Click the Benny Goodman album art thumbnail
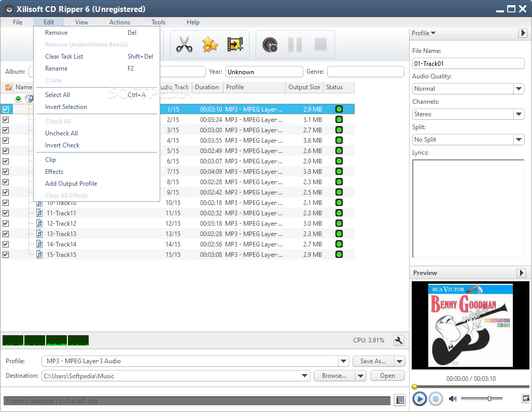The width and height of the screenshot is (532, 412). [x=470, y=325]
